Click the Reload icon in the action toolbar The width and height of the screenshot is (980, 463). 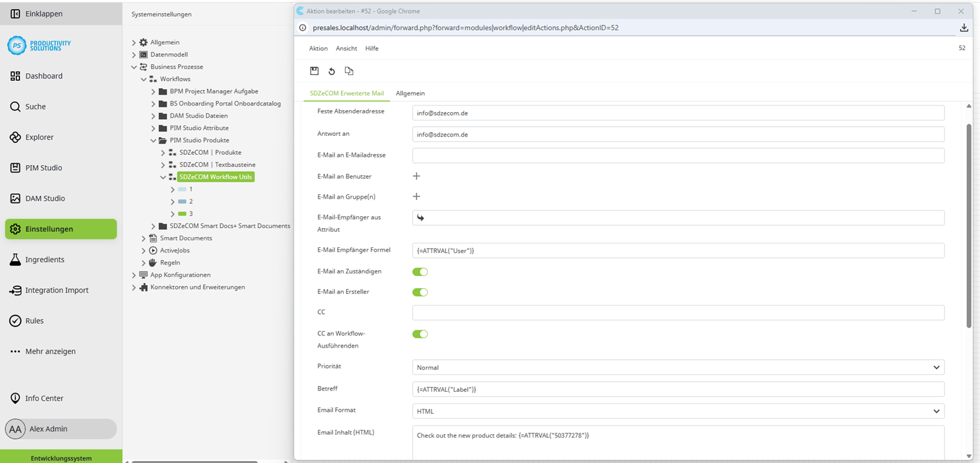tap(332, 71)
